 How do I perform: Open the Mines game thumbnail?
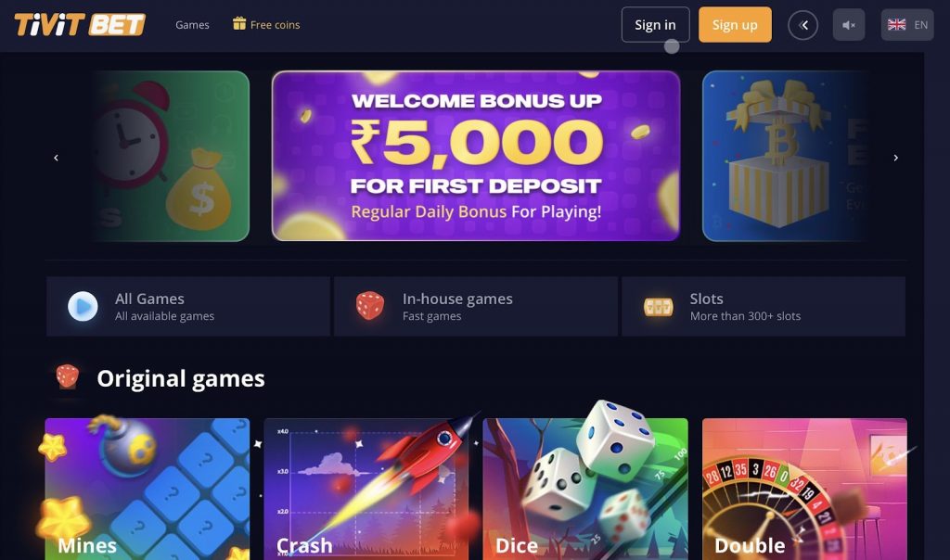(x=148, y=490)
